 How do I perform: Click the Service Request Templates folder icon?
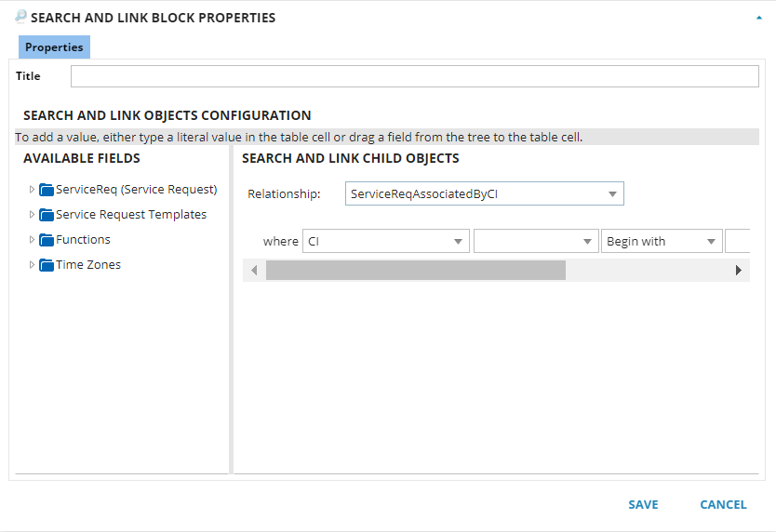47,215
